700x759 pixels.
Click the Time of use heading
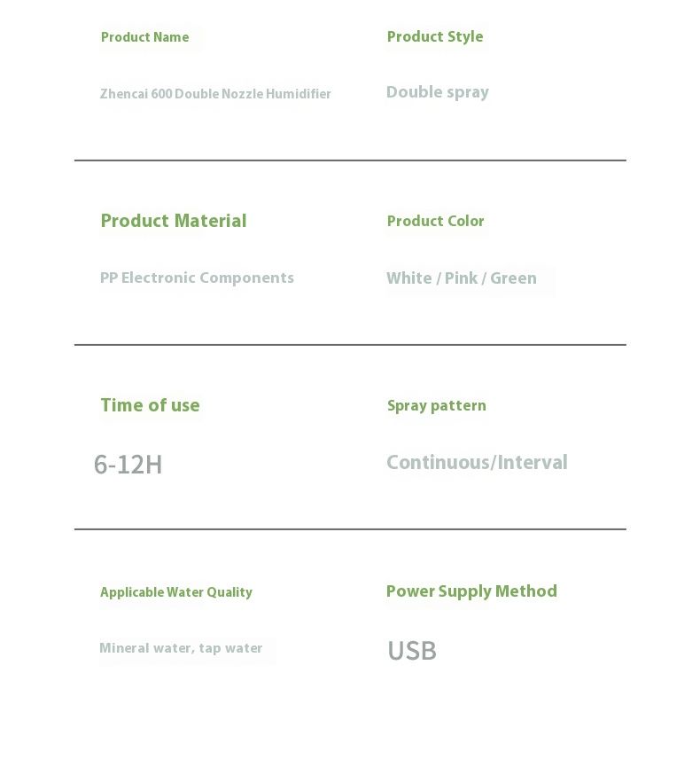pyautogui.click(x=150, y=405)
